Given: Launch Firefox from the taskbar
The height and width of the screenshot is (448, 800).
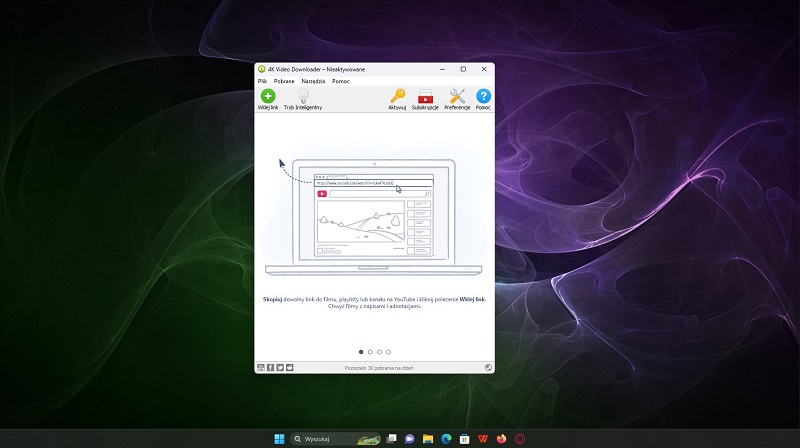Looking at the screenshot, I should tap(501, 439).
